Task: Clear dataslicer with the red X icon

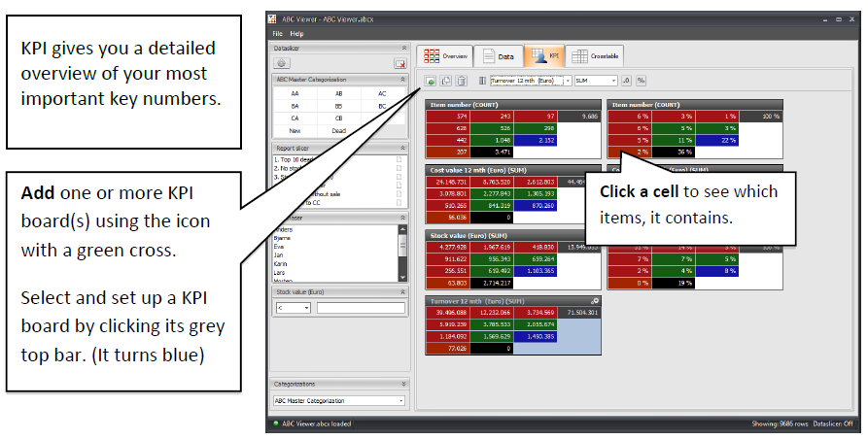Action: pyautogui.click(x=399, y=64)
